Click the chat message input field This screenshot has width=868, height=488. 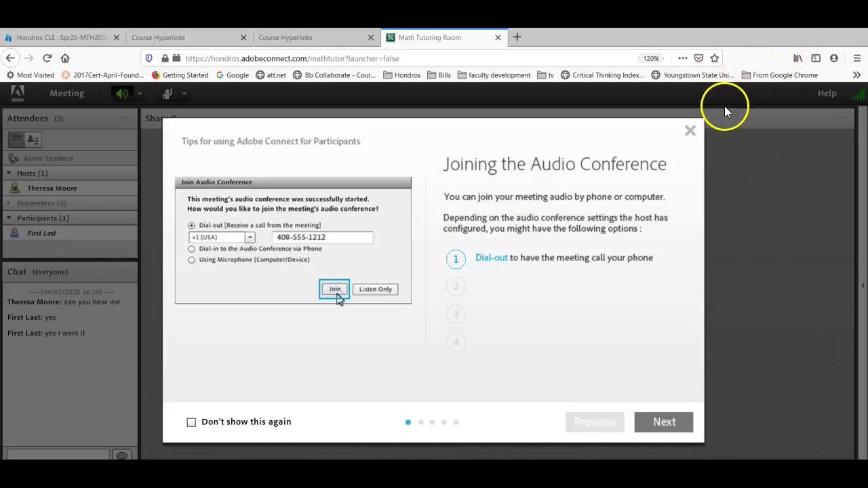(57, 455)
